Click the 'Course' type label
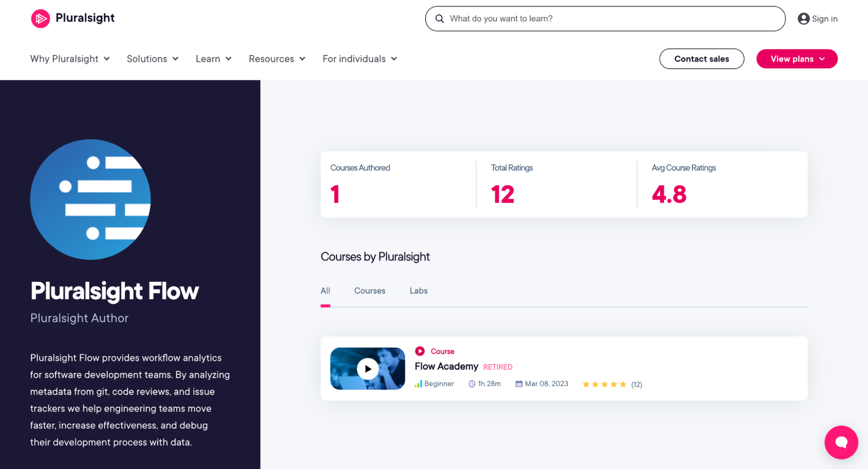The height and width of the screenshot is (469, 868). [442, 351]
